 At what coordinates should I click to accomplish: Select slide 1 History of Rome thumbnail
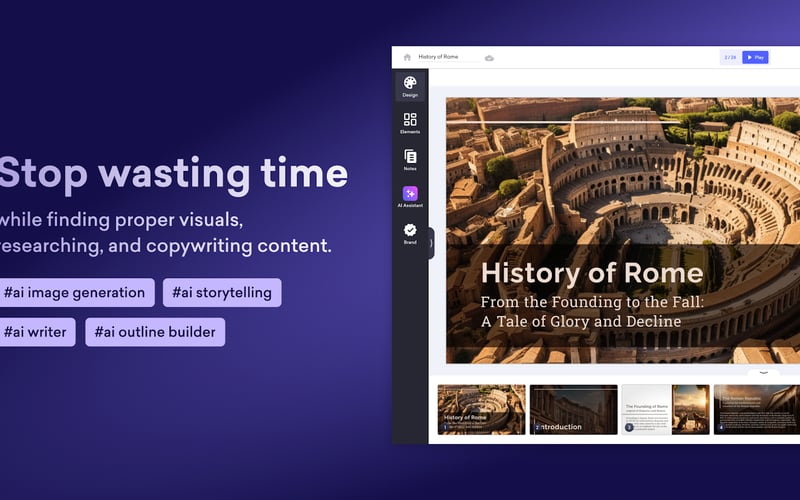(481, 410)
